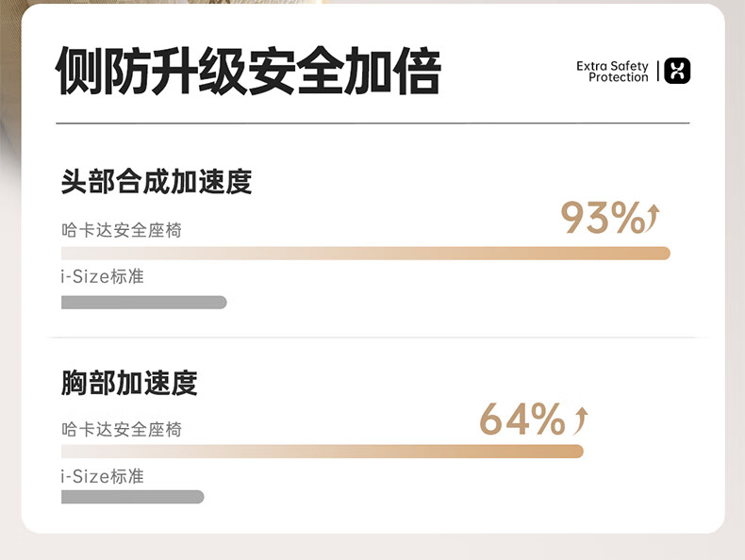Image resolution: width=745 pixels, height=560 pixels.
Task: Select the 胸部加速度 section heading
Action: tap(129, 383)
